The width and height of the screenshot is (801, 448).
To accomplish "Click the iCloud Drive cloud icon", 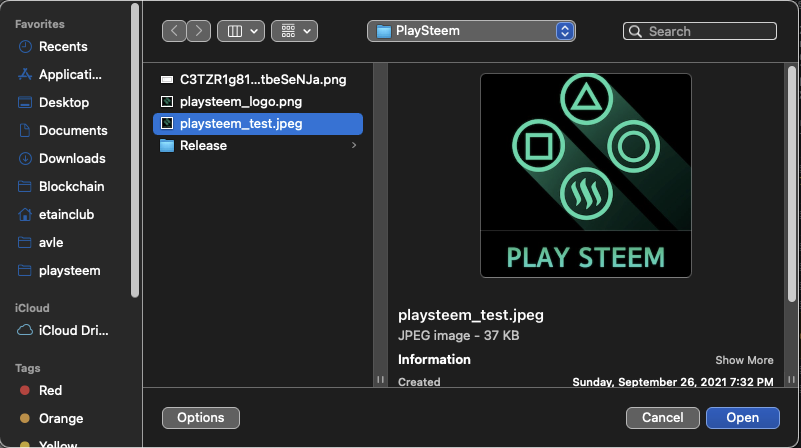I will click(x=25, y=331).
